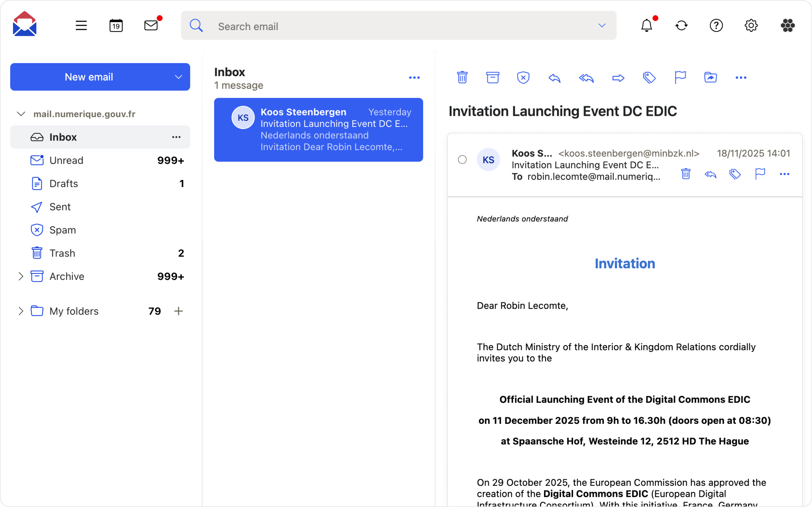Click the trash icon in message toolbar
The width and height of the screenshot is (812, 507).
pyautogui.click(x=462, y=78)
